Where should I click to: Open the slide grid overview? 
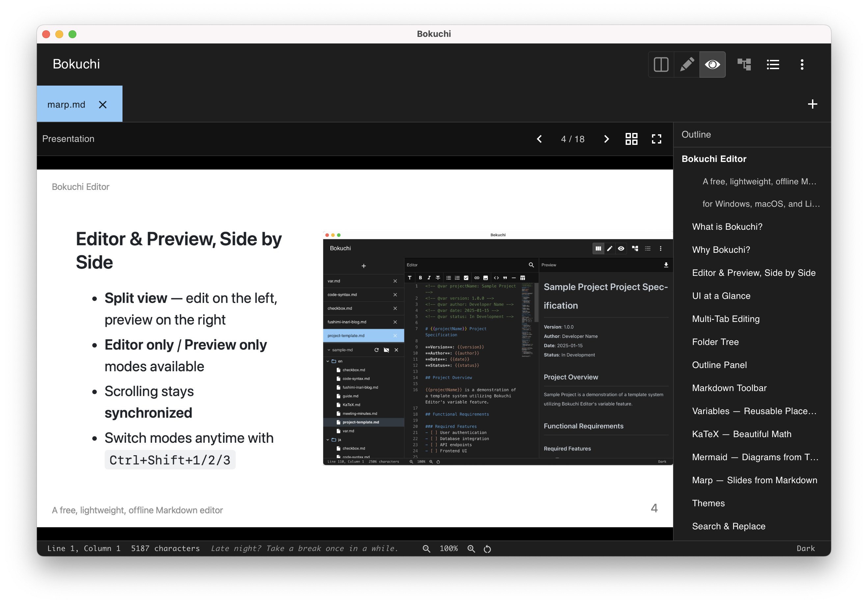631,139
